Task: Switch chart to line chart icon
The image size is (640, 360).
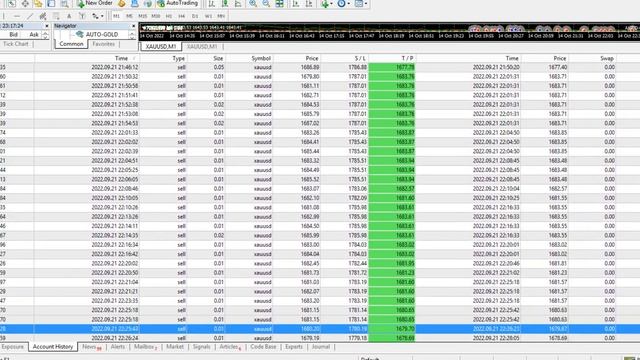Action: pos(238,4)
